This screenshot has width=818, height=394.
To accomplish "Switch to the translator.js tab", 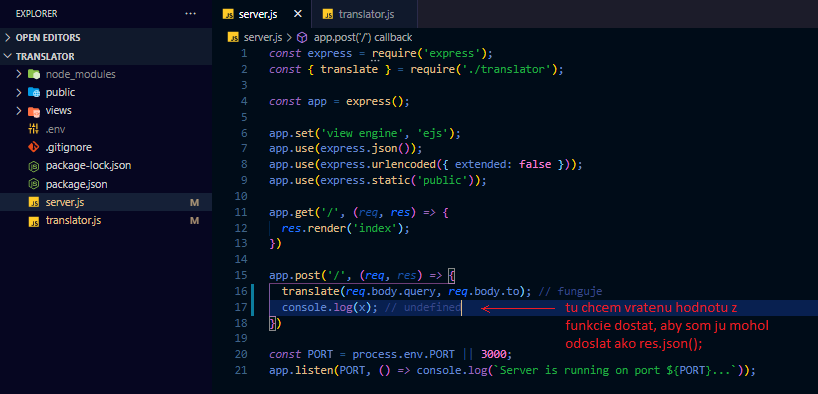I will pos(365,14).
